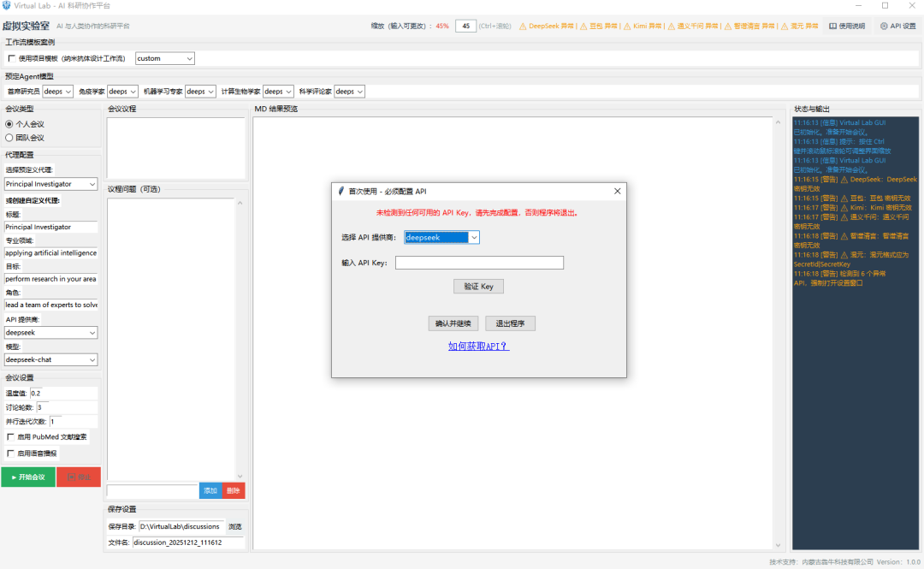
Task: Click the 文件名 discussion_20251212 field
Action: (x=188, y=542)
